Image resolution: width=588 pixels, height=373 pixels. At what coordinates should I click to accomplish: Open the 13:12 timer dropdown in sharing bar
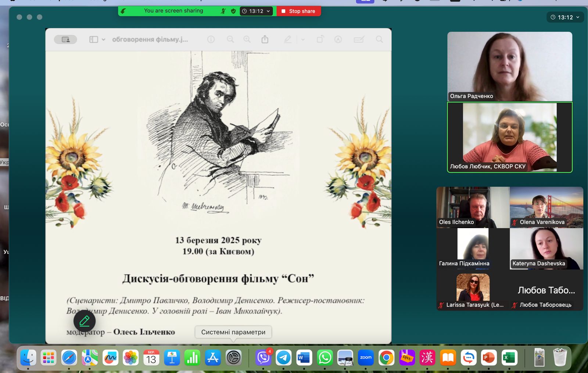pos(256,11)
